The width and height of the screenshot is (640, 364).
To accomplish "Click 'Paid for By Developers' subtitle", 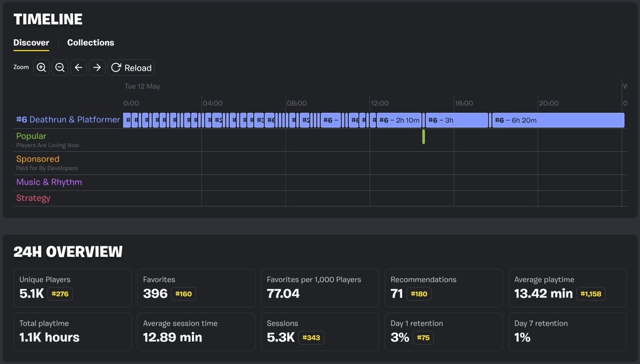I will click(47, 168).
